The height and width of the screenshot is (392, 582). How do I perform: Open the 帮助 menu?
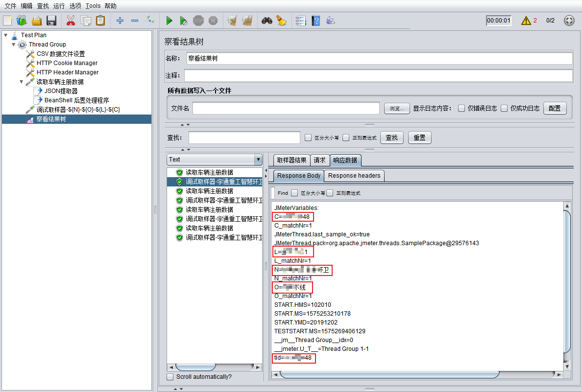110,6
